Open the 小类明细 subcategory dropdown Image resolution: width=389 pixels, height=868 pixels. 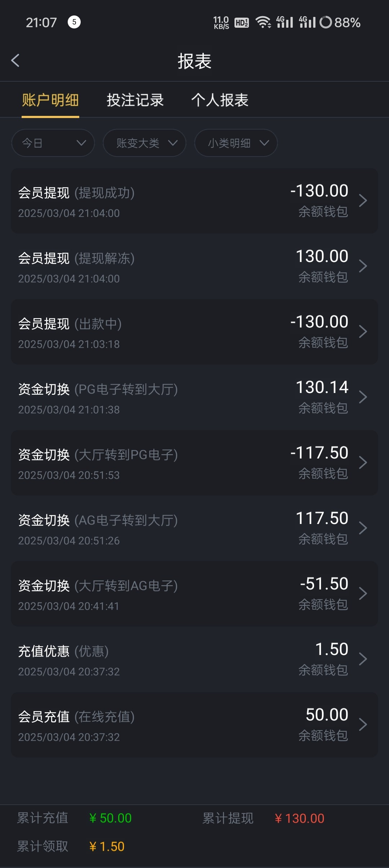(x=236, y=143)
